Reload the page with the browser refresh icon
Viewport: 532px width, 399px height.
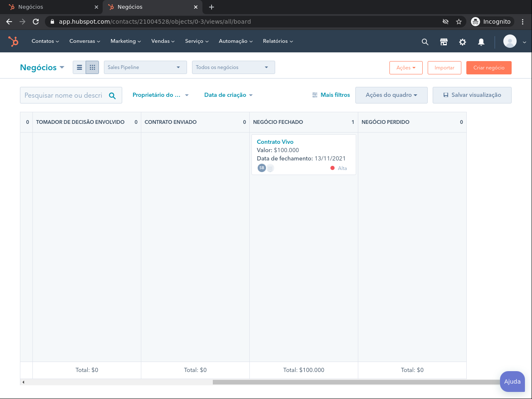point(36,22)
